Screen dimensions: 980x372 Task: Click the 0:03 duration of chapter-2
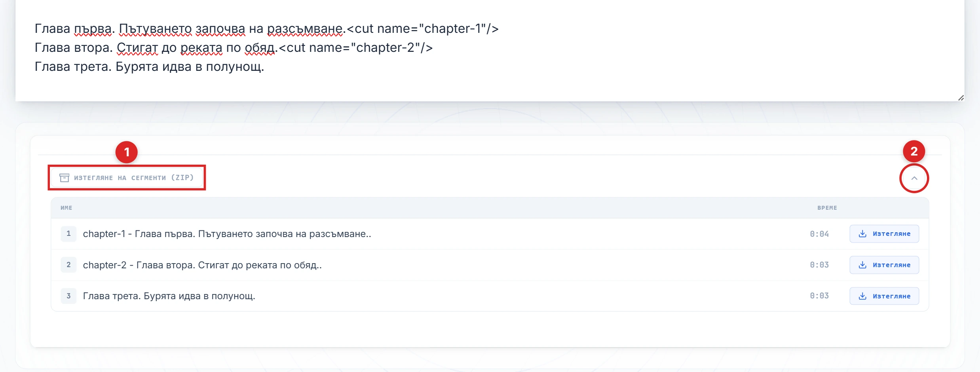(x=819, y=265)
